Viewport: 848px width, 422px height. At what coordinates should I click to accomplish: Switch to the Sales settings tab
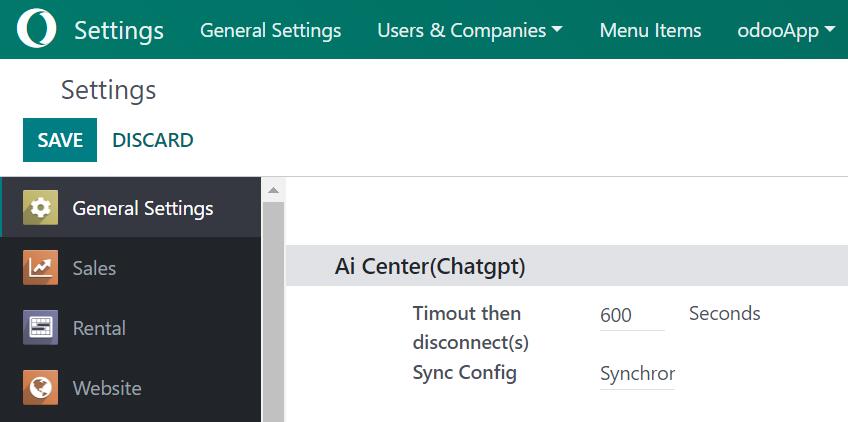tap(94, 268)
